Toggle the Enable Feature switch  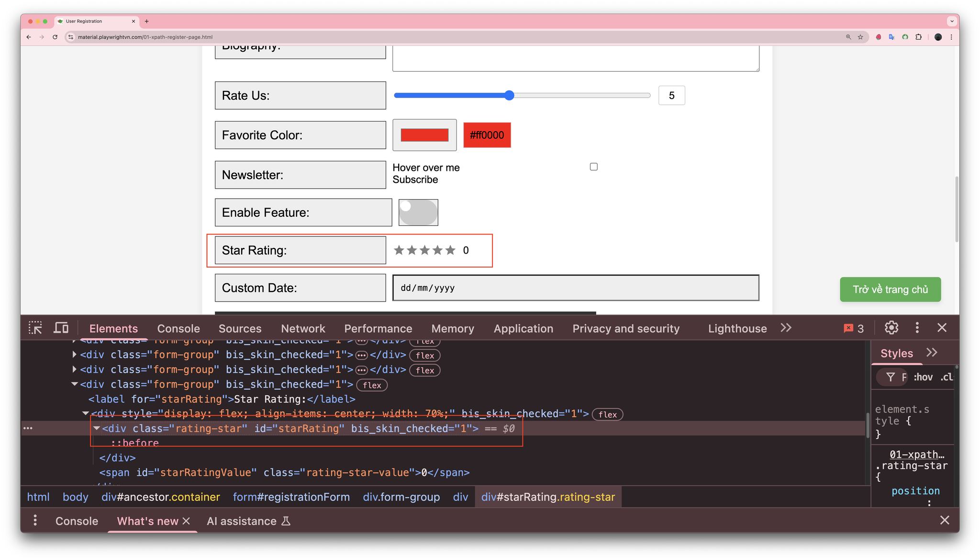tap(418, 213)
